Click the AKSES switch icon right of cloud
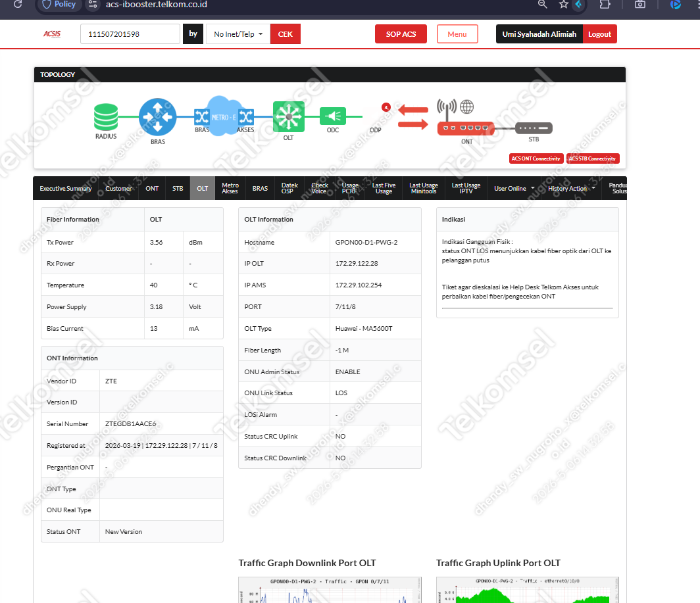 pos(246,117)
